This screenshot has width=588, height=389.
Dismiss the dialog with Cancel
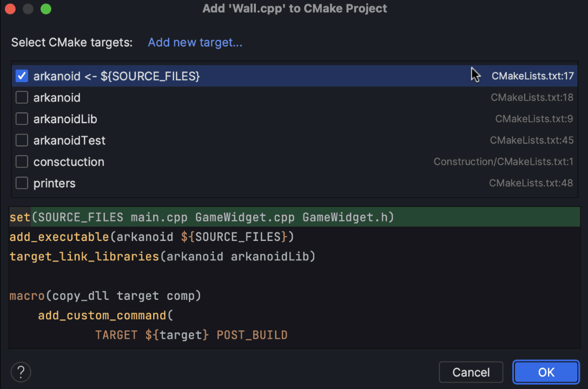471,372
